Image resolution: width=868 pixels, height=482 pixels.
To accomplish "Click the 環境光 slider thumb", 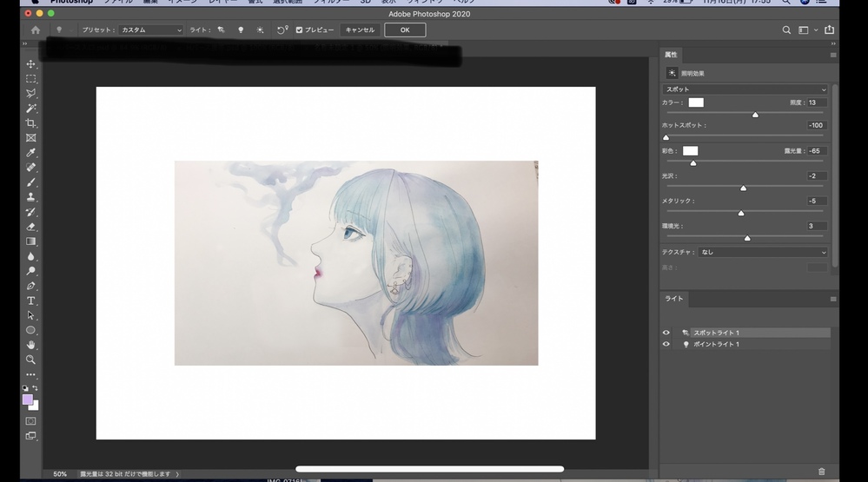I will pyautogui.click(x=747, y=238).
